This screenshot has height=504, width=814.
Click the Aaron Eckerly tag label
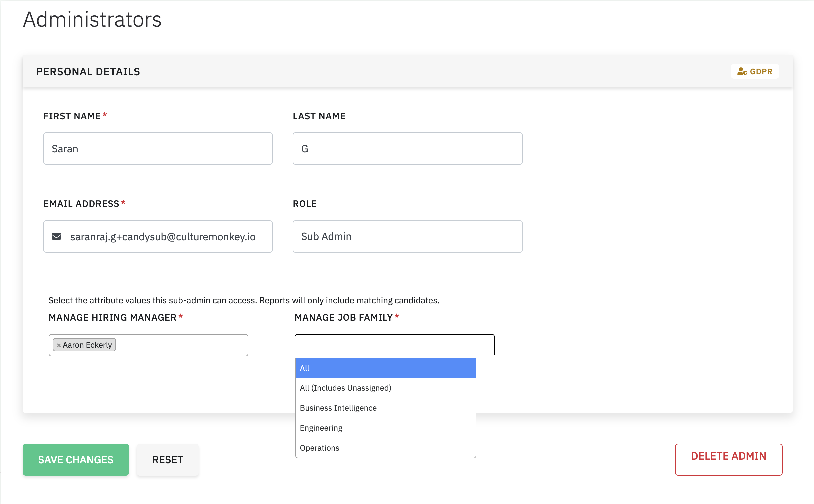coord(87,345)
